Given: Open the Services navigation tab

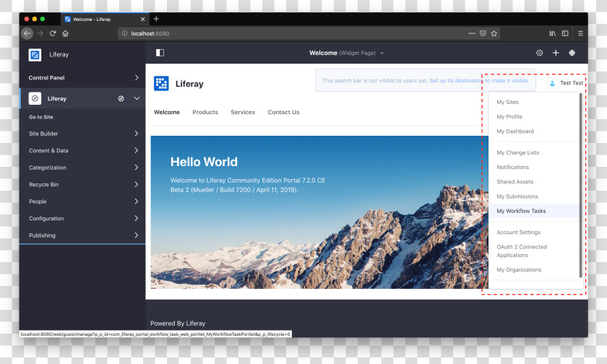Looking at the screenshot, I should coord(243,112).
